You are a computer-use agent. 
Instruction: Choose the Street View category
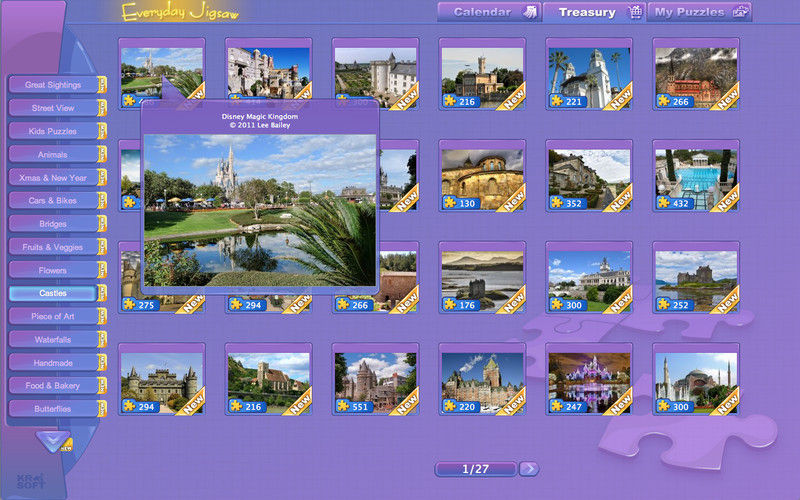coord(53,108)
